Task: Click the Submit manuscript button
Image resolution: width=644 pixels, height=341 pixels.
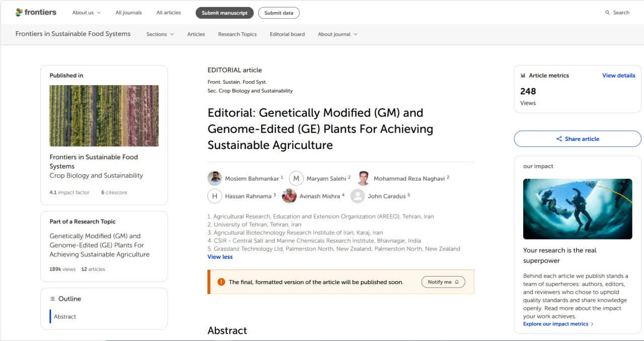Action: (224, 13)
